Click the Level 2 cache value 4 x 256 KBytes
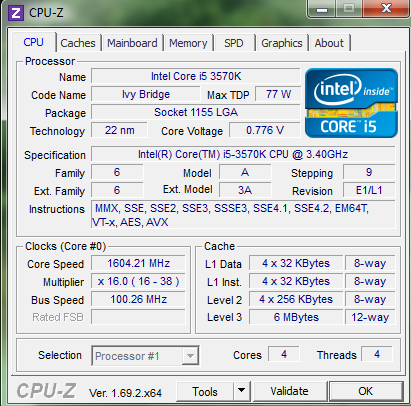Viewport: 411px width, 406px height. [296, 299]
